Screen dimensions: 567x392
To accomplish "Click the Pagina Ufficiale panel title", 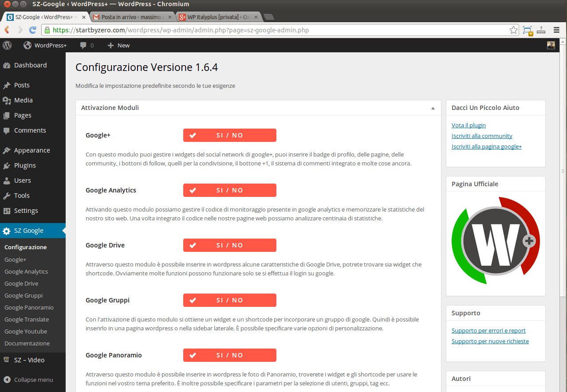I will pyautogui.click(x=475, y=184).
